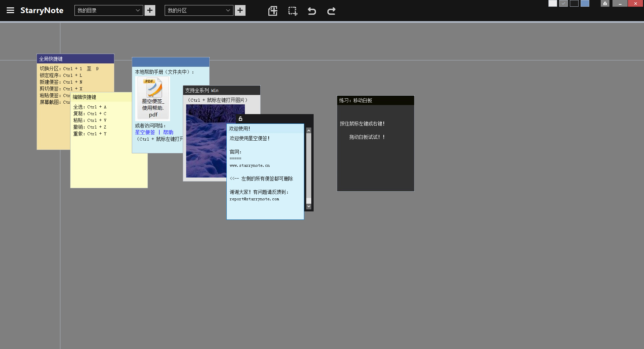Select the black background theme swatch

(x=574, y=3)
